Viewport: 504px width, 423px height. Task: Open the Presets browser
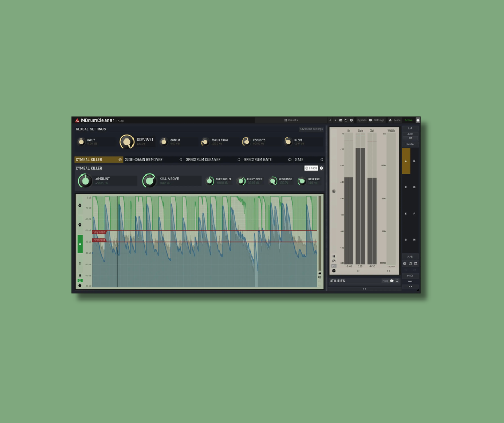point(291,120)
